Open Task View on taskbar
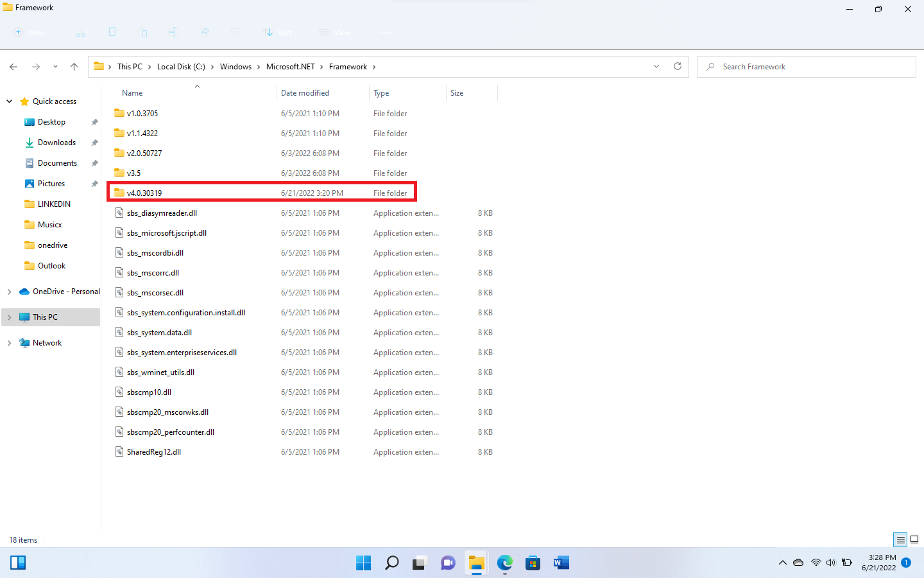Screen dimensions: 924x578 (x=420, y=563)
